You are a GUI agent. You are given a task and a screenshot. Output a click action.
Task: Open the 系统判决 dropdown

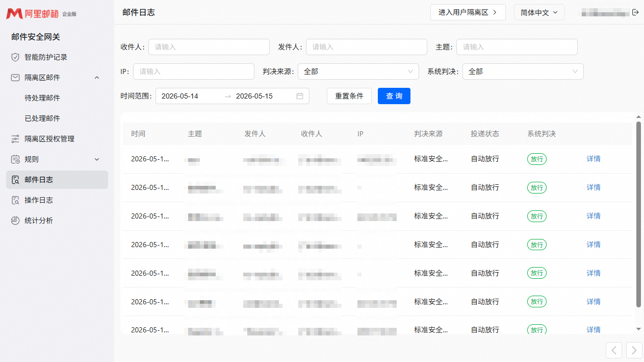[523, 71]
